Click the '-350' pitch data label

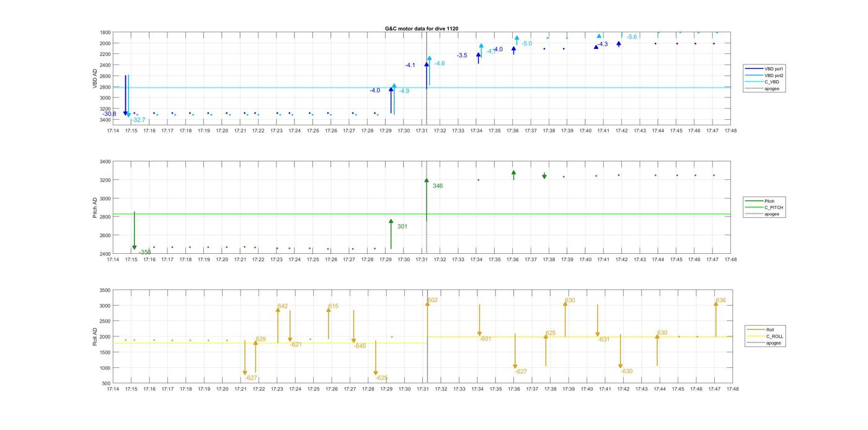(x=144, y=252)
